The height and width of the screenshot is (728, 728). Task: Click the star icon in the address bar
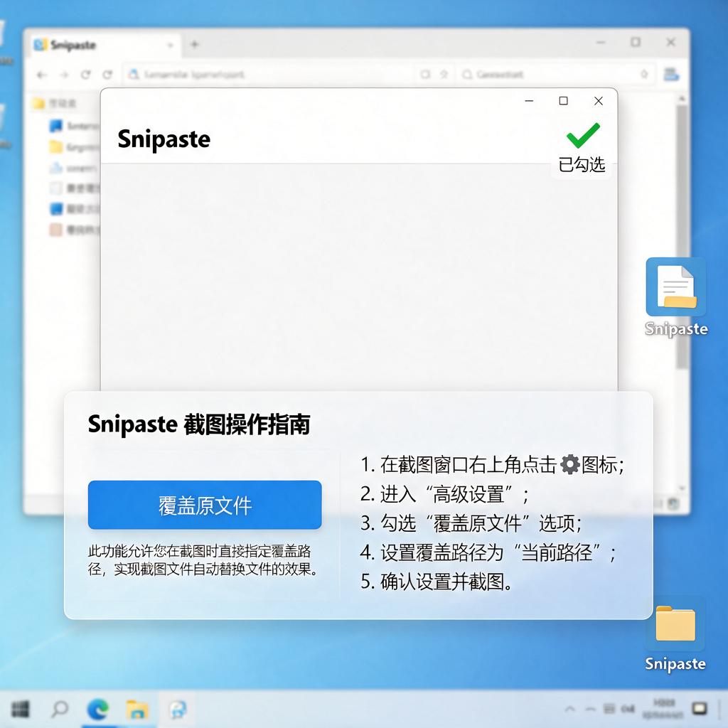pyautogui.click(x=444, y=74)
